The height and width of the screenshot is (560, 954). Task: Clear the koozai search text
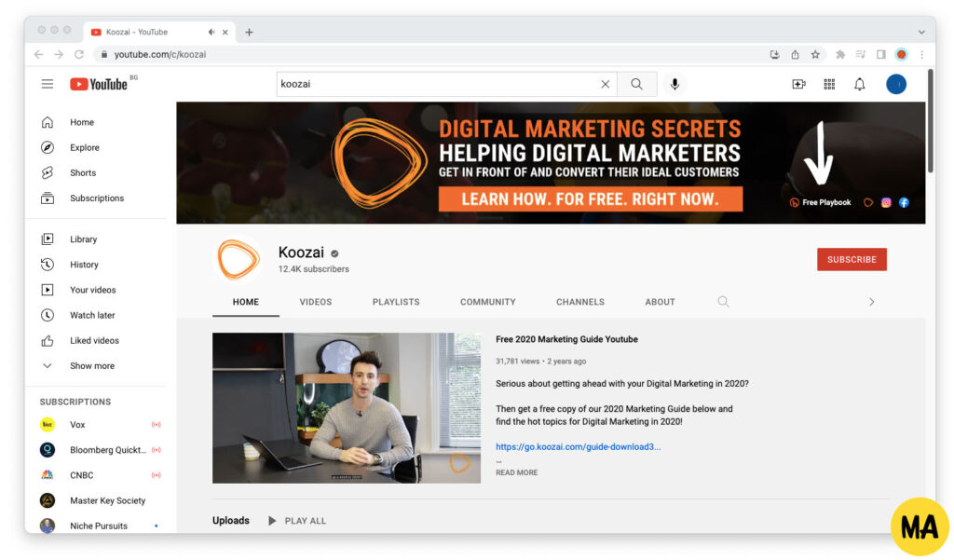605,84
